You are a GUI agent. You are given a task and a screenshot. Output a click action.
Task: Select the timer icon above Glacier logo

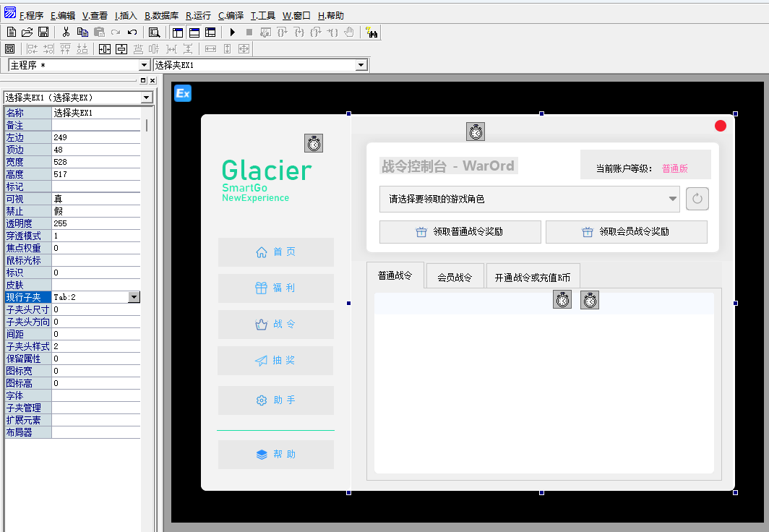(314, 143)
